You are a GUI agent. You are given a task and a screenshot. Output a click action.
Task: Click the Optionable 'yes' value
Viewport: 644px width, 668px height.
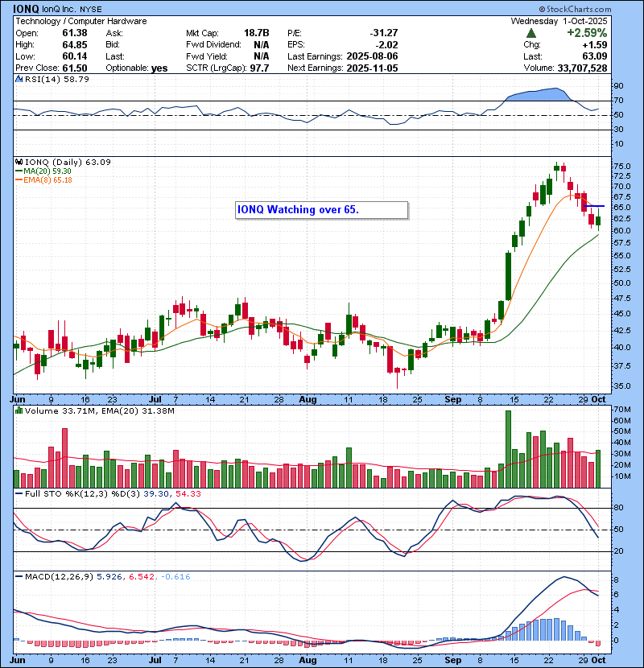click(x=159, y=68)
